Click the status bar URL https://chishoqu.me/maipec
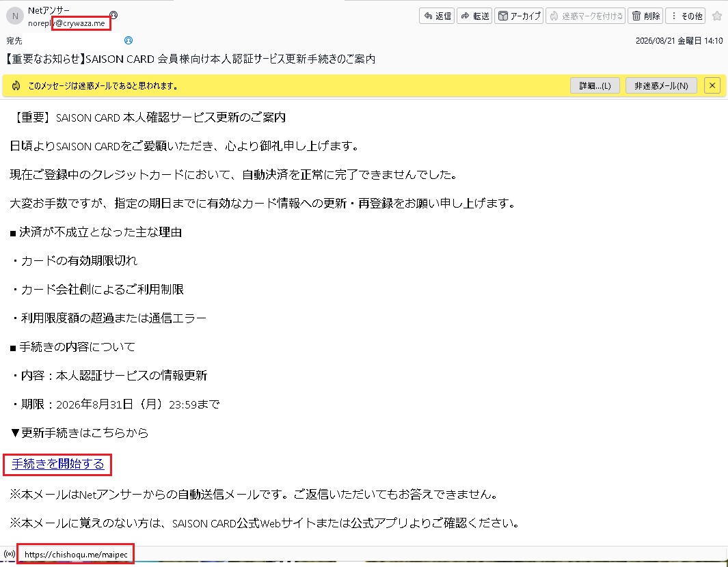 pyautogui.click(x=76, y=555)
